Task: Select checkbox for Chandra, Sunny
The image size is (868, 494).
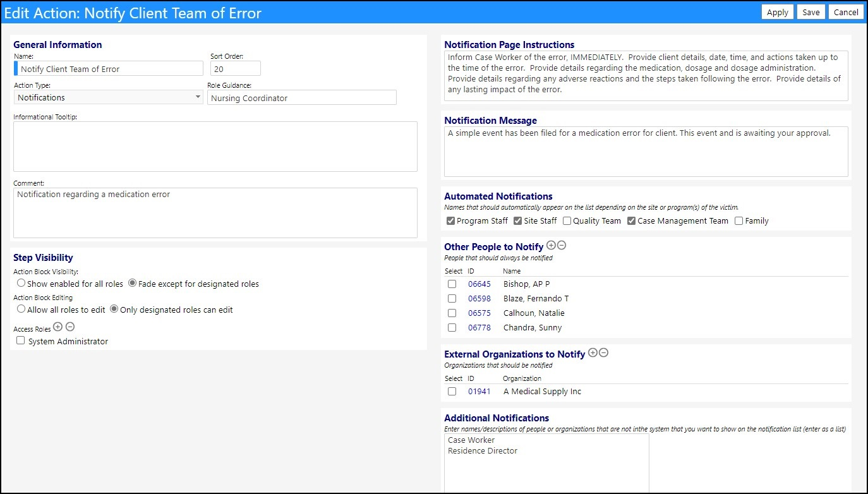Action: [x=452, y=328]
